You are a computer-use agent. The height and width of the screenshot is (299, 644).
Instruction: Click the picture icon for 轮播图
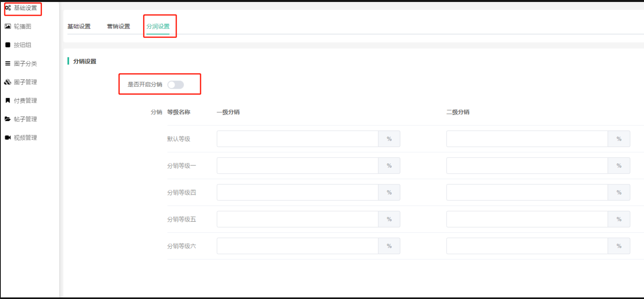pyautogui.click(x=8, y=26)
